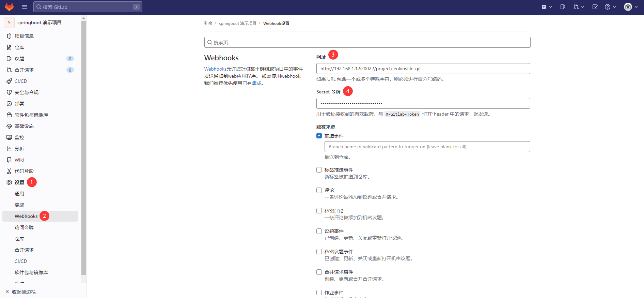Uncheck the push events checkbox
Viewport: 644px width, 298px height.
[x=319, y=136]
